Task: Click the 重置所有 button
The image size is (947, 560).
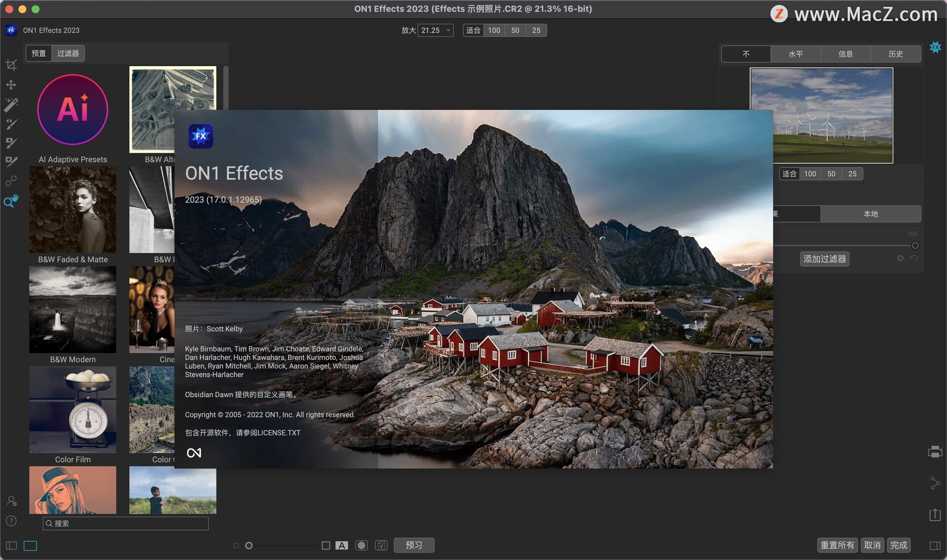Action: click(x=837, y=545)
